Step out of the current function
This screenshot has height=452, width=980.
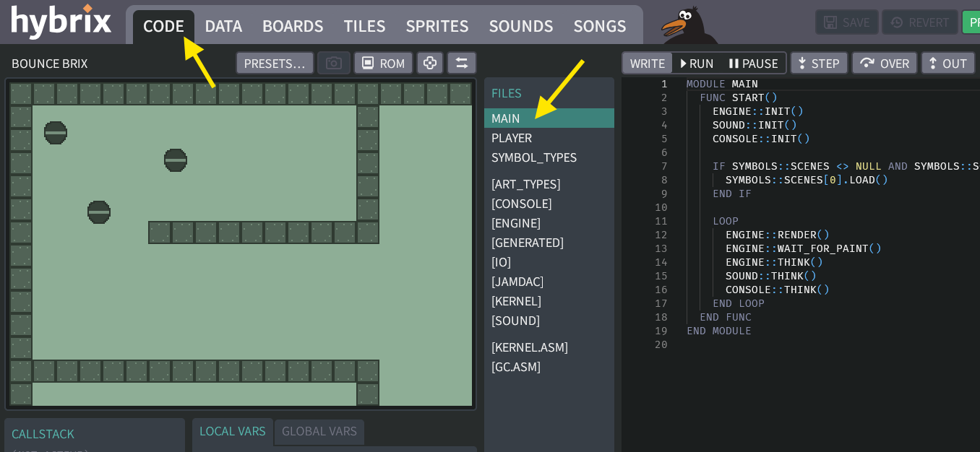(947, 64)
